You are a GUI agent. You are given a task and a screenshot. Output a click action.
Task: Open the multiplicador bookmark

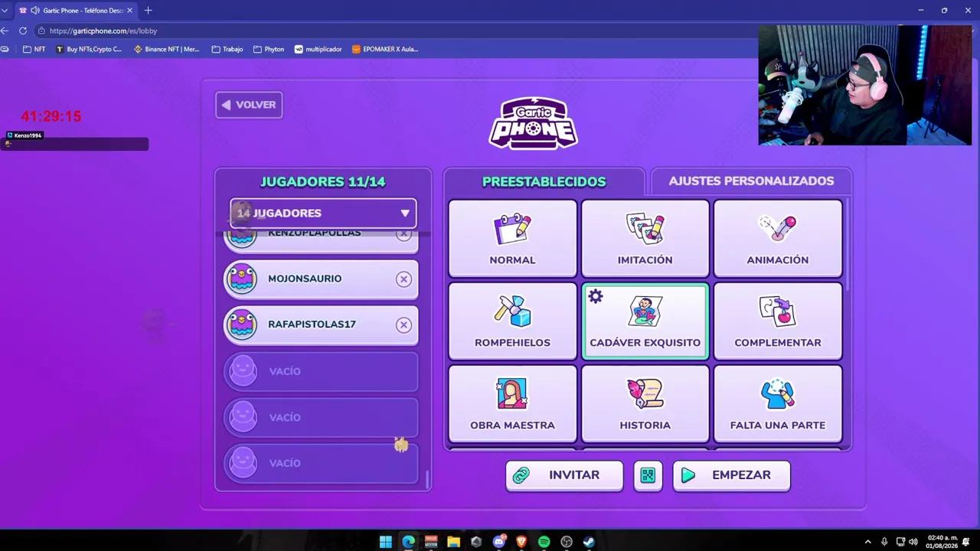pos(318,49)
